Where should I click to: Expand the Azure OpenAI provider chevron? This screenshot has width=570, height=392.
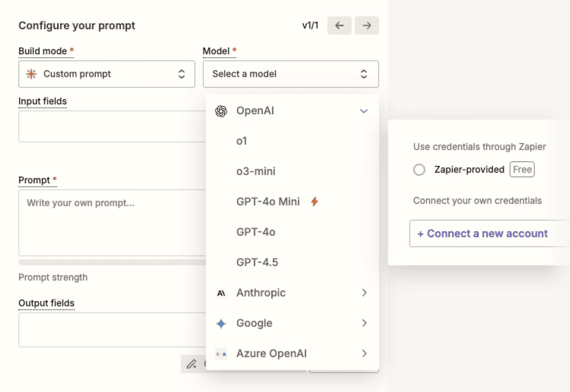(x=364, y=353)
